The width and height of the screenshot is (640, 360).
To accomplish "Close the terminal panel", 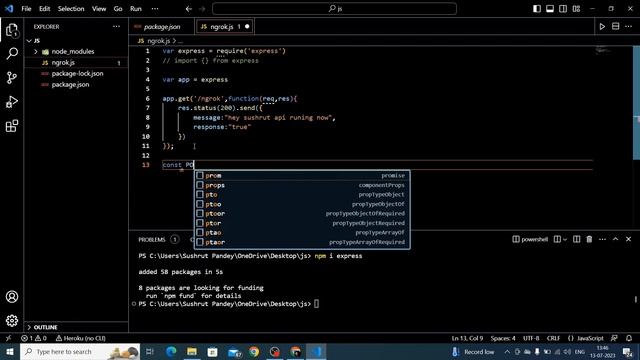I will (629, 239).
